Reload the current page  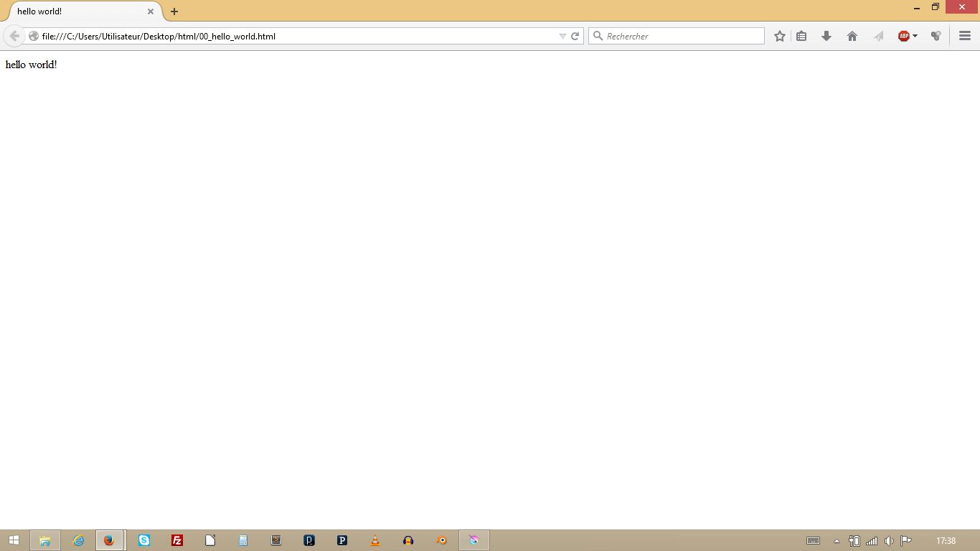point(575,36)
